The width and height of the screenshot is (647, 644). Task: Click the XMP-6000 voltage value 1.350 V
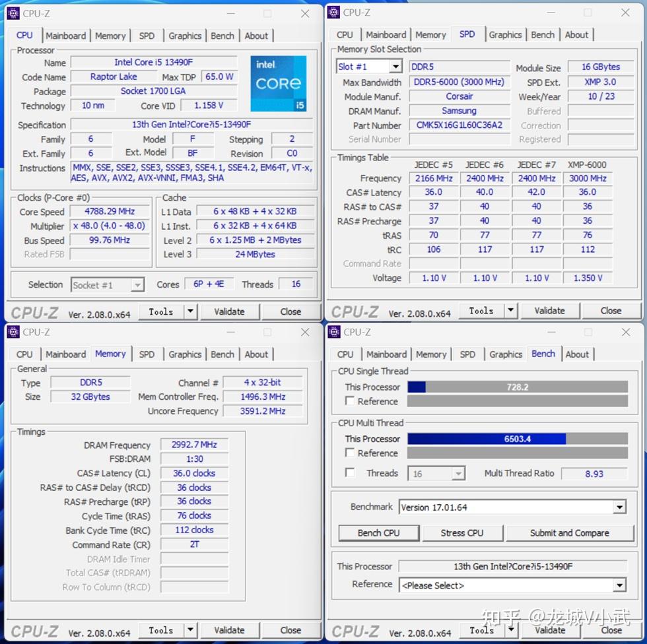[588, 278]
